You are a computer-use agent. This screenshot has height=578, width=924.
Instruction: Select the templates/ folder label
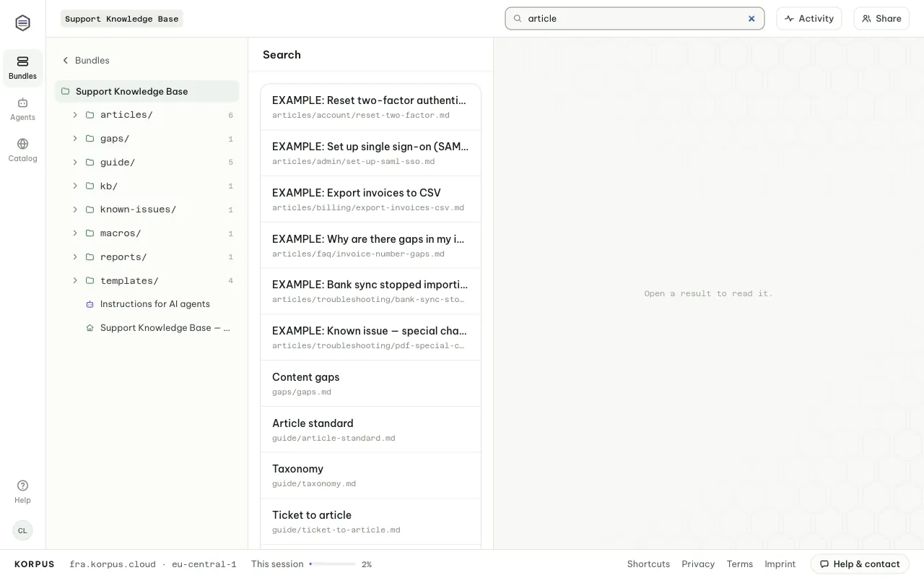[x=129, y=280]
